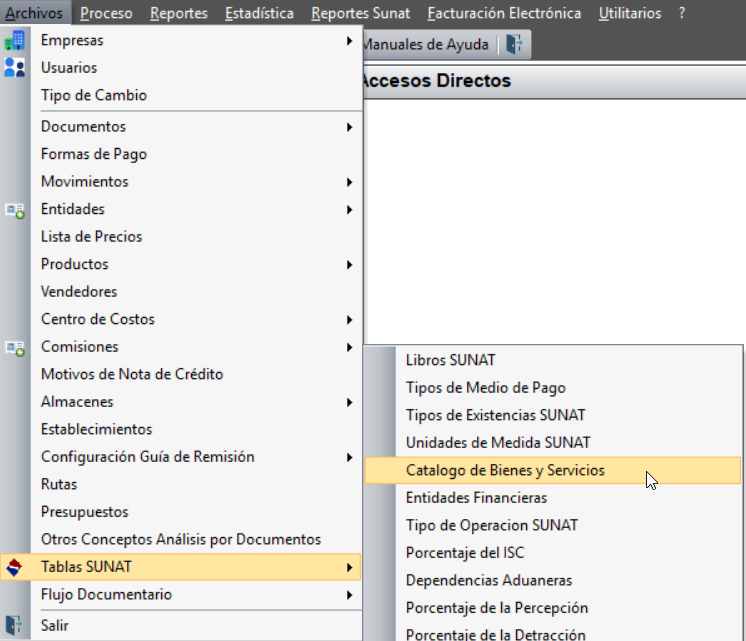Expand the Documentos submenu arrow
This screenshot has height=641, width=746.
[x=349, y=127]
